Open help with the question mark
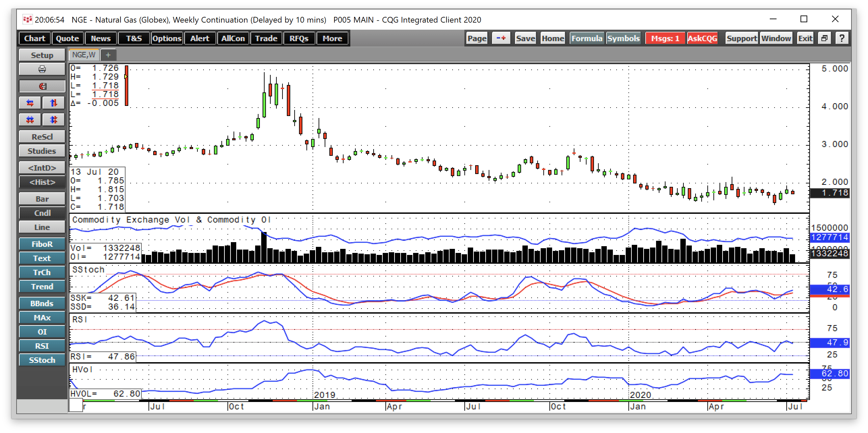 pos(842,38)
